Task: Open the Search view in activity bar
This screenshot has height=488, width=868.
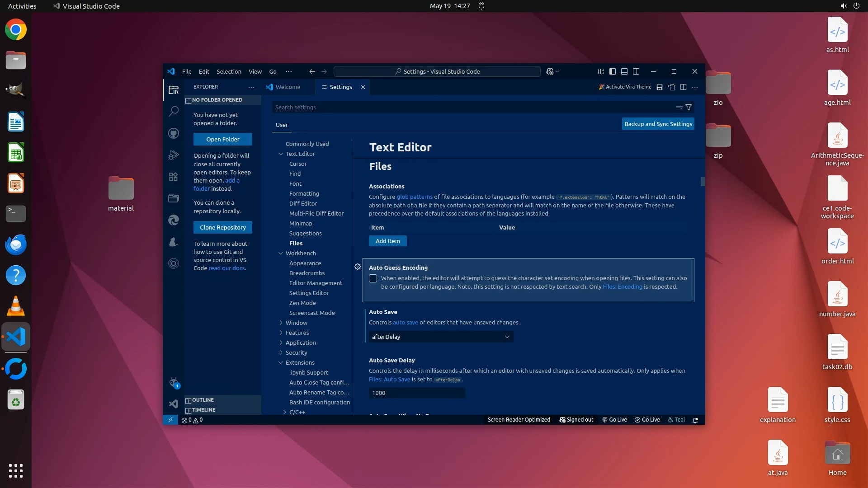Action: pyautogui.click(x=174, y=111)
